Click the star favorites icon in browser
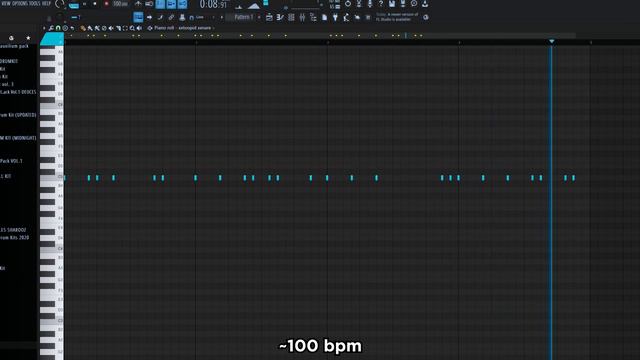640x360 pixels. 28,38
